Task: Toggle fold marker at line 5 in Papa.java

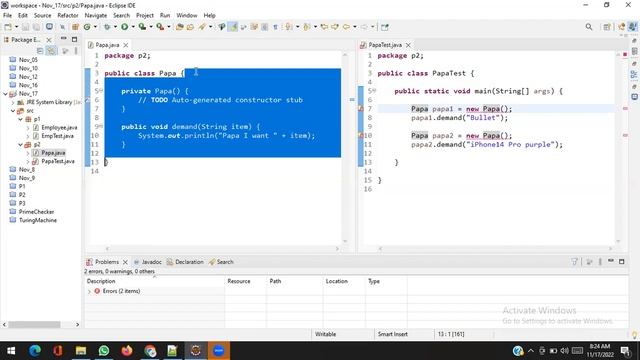Action: (x=100, y=91)
